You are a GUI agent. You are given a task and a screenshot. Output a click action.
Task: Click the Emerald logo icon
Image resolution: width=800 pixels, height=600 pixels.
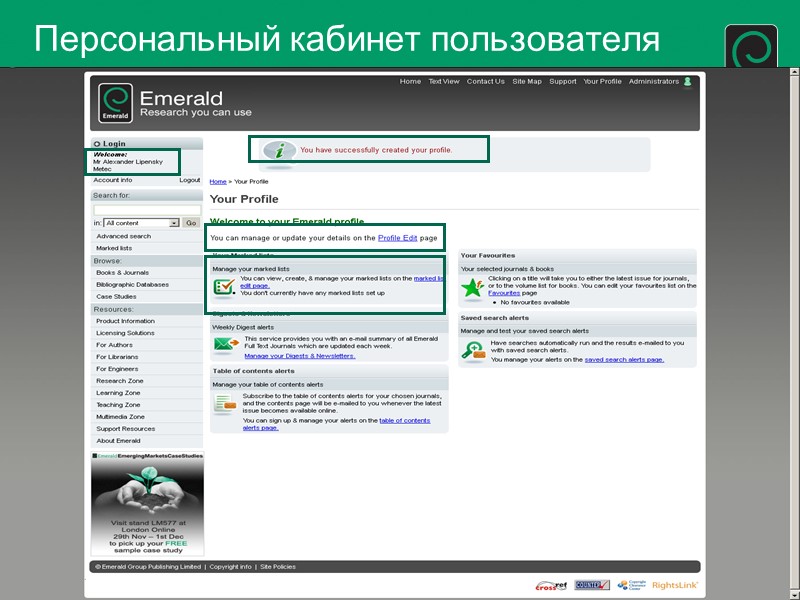coord(114,100)
